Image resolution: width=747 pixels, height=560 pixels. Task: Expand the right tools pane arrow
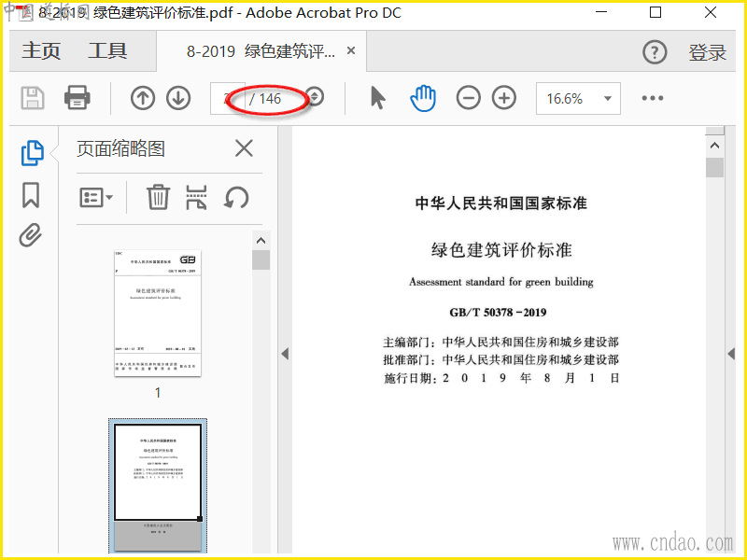pyautogui.click(x=731, y=354)
